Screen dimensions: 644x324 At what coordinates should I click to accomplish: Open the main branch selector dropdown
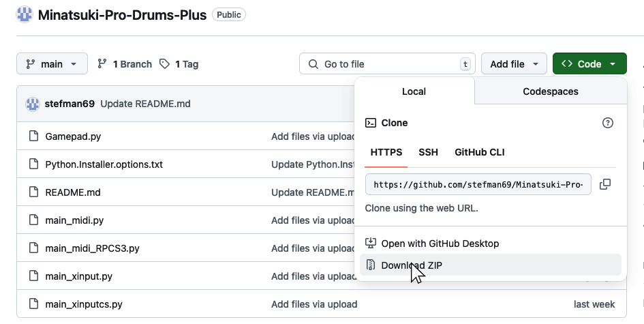coord(52,63)
